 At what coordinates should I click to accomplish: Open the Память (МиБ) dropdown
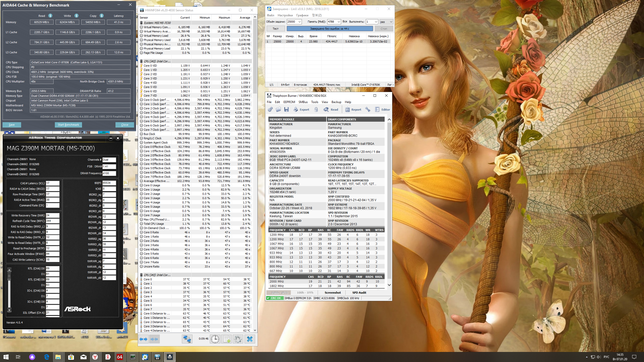(339, 22)
